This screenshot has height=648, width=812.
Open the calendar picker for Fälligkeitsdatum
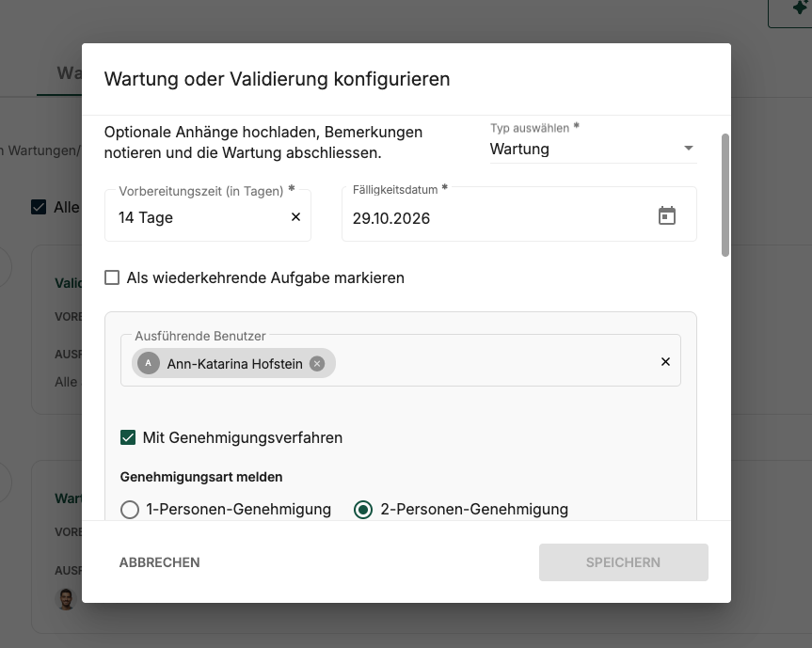point(666,215)
